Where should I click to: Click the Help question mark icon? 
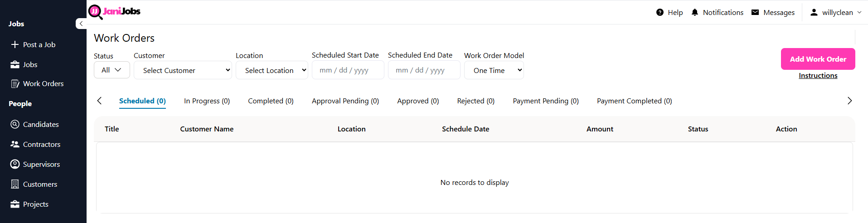[660, 12]
